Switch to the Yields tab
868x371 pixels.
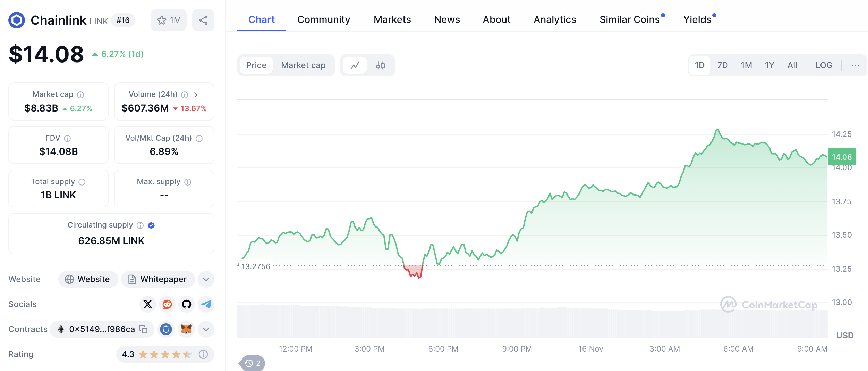click(x=697, y=19)
